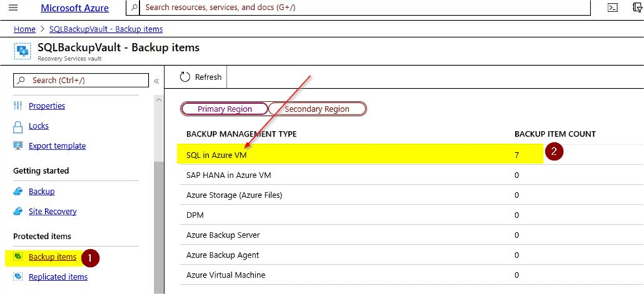
Task: Click count 0 for Azure Storage row
Action: click(x=517, y=195)
